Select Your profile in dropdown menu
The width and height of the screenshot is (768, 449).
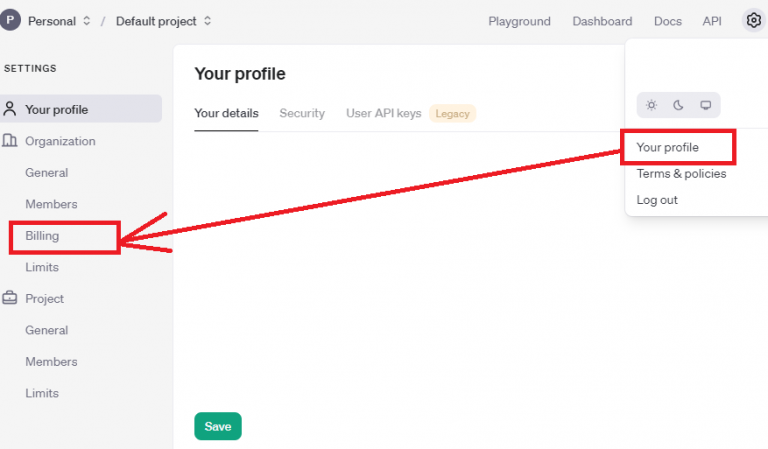(668, 147)
